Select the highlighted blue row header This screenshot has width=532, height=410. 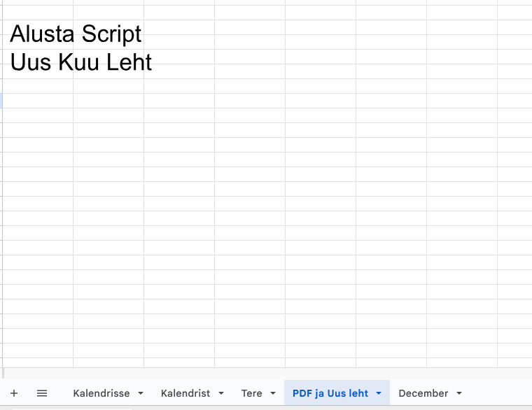1,100
